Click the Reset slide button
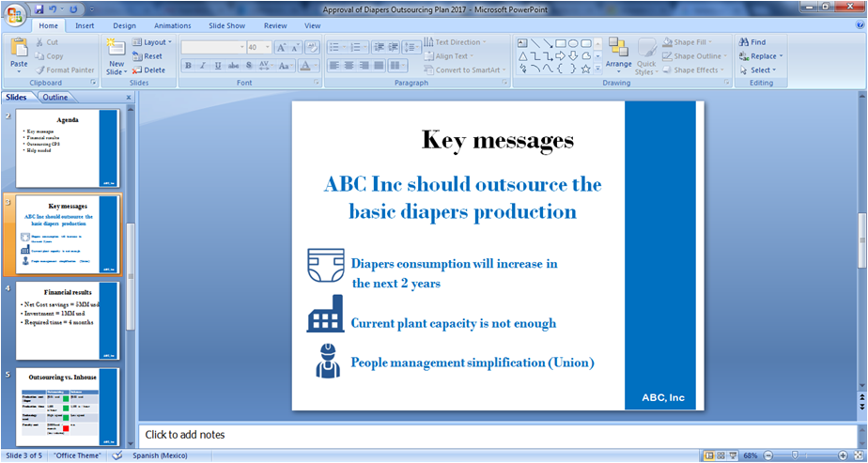 click(x=147, y=55)
